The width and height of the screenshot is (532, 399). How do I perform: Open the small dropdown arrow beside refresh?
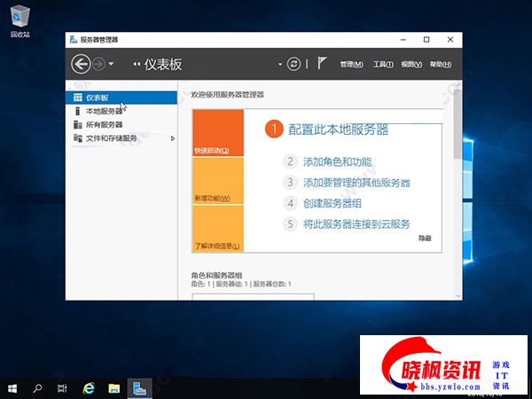coord(280,64)
